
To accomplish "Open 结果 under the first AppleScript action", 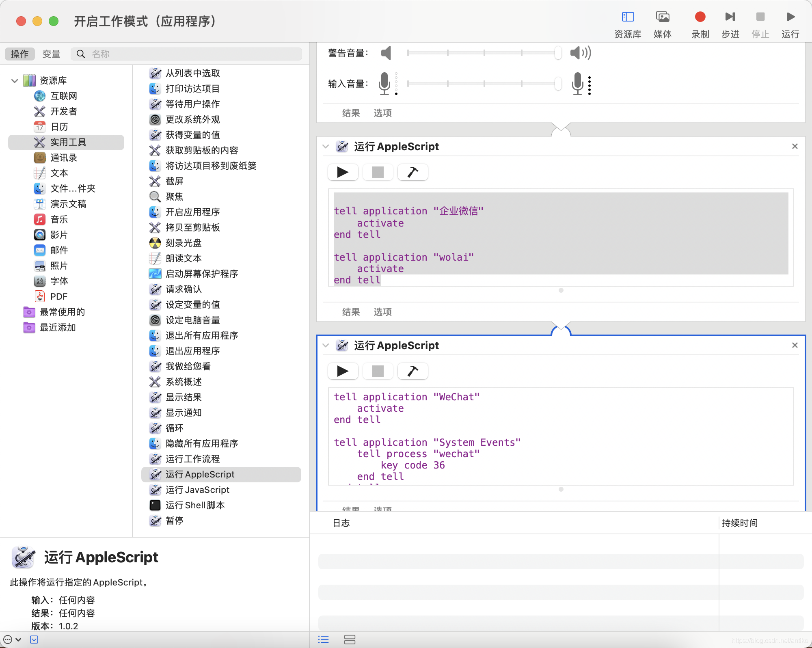I will [351, 312].
